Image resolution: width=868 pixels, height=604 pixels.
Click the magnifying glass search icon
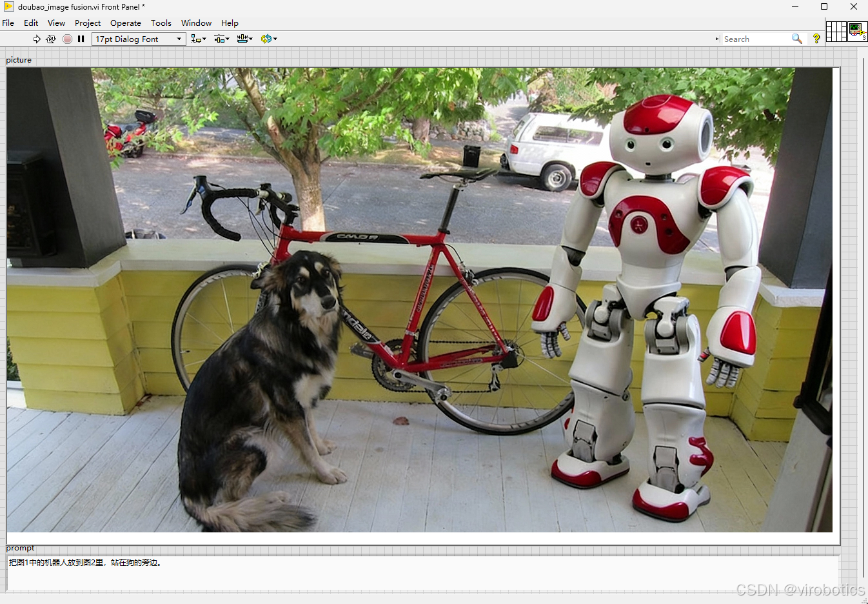pyautogui.click(x=797, y=39)
